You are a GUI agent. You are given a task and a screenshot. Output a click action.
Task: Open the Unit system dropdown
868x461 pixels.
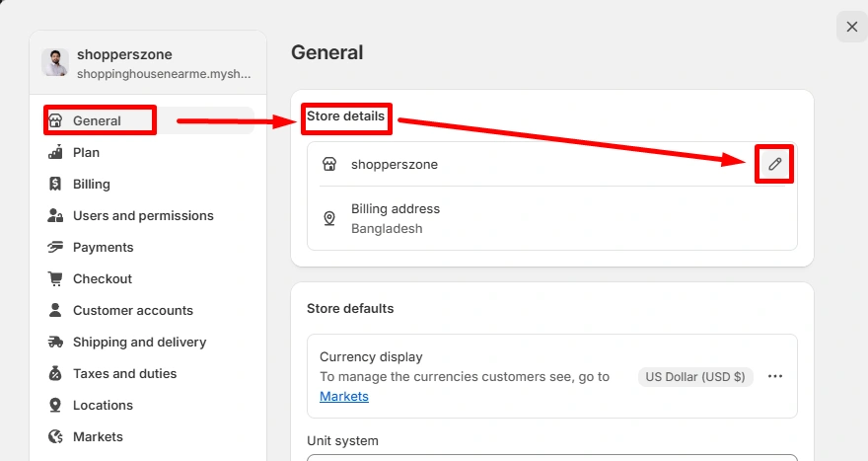(551, 457)
